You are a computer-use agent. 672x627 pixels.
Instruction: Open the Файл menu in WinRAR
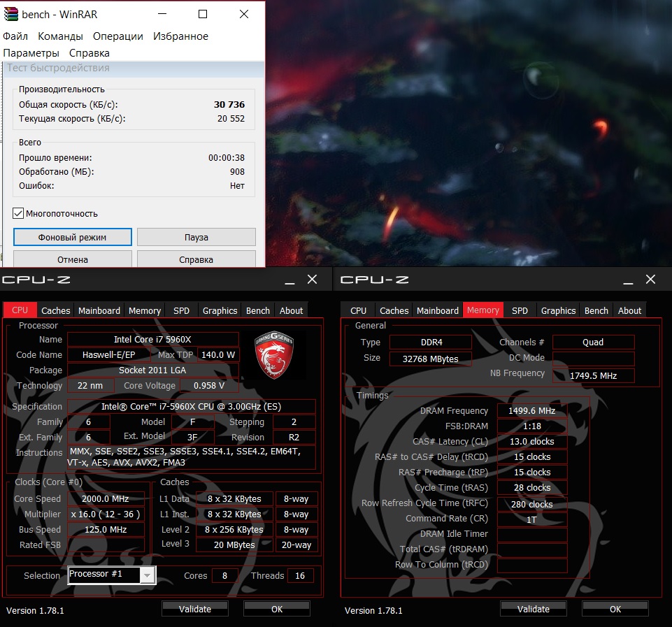click(x=15, y=36)
